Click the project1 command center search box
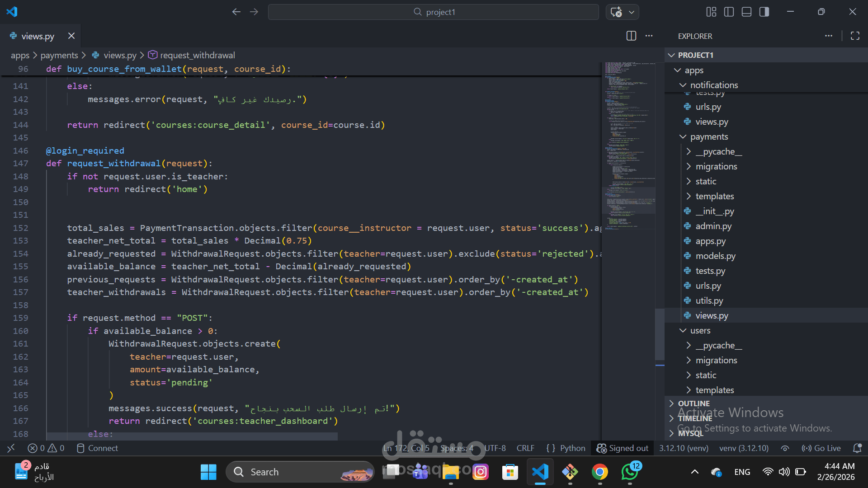This screenshot has width=868, height=488. [433, 12]
